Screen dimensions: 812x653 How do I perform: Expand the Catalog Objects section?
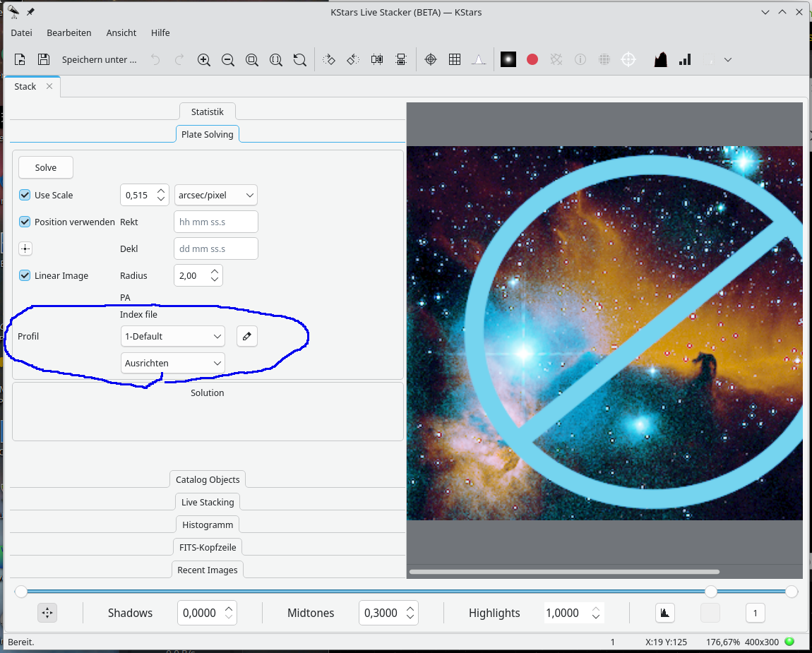[x=207, y=479]
